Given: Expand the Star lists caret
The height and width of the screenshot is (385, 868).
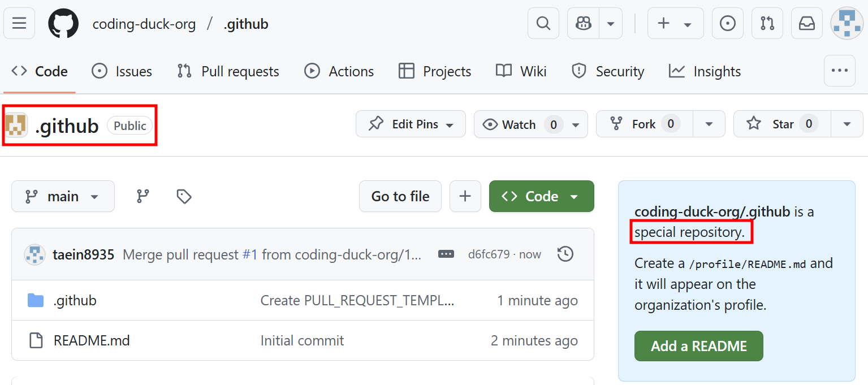Looking at the screenshot, I should pos(847,124).
